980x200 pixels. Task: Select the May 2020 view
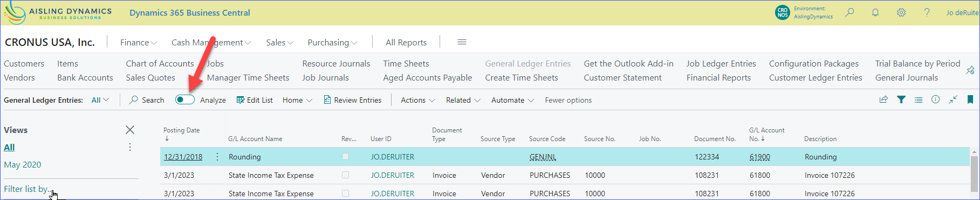pyautogui.click(x=23, y=165)
